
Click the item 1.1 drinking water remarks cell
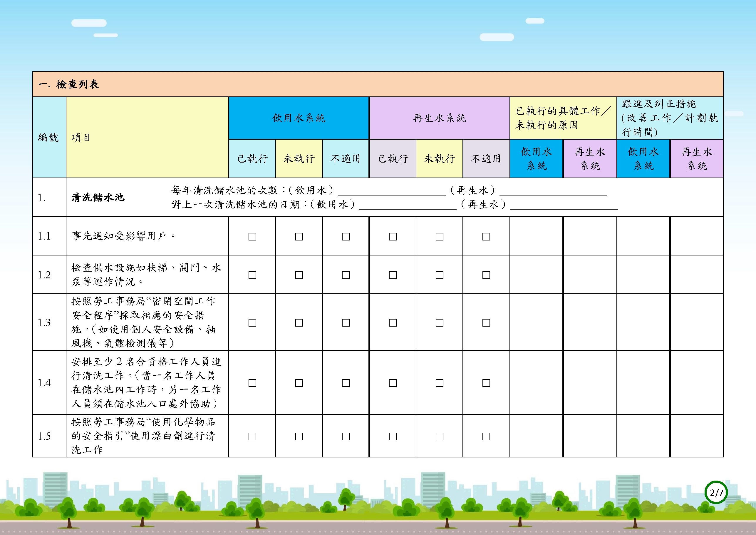(537, 236)
